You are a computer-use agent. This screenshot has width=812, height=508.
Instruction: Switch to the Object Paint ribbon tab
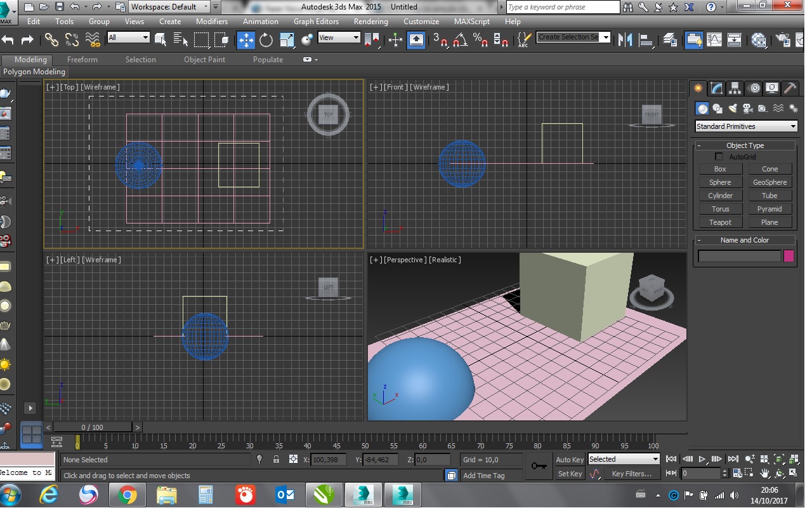click(204, 60)
